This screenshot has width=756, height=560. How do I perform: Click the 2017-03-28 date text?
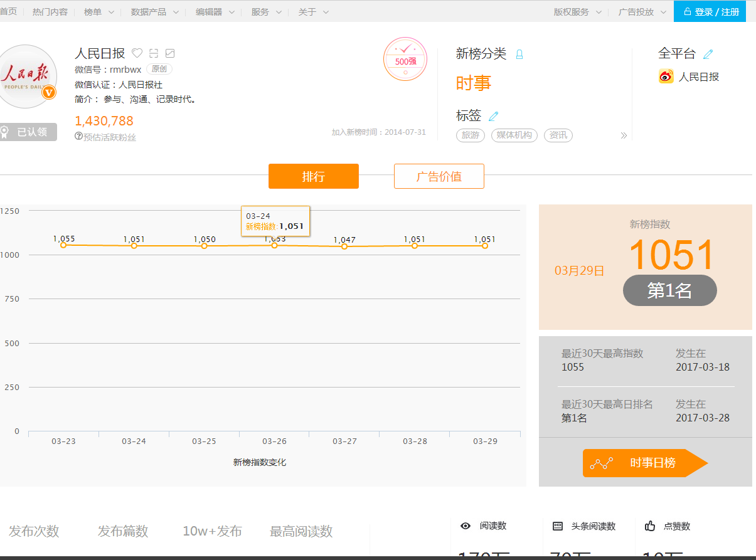click(703, 418)
